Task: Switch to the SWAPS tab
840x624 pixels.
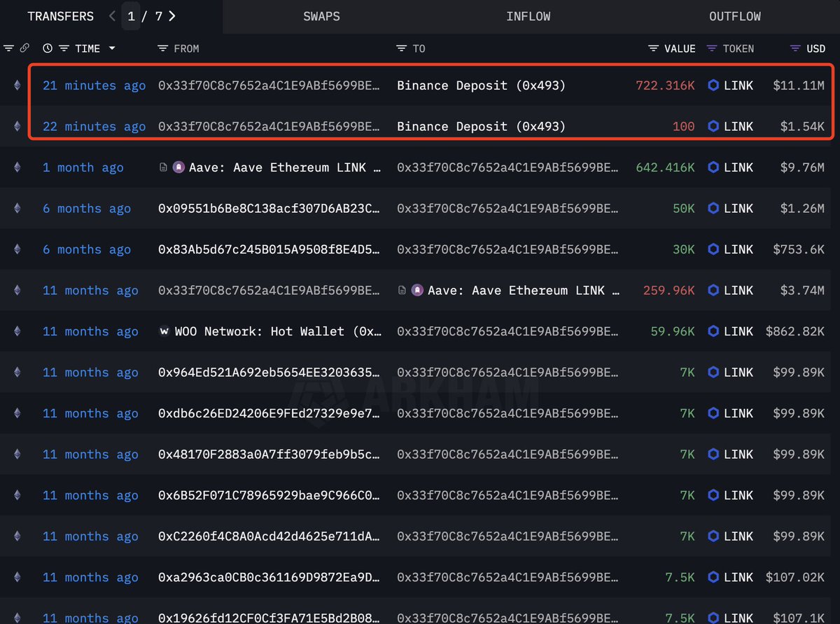Action: 322,16
